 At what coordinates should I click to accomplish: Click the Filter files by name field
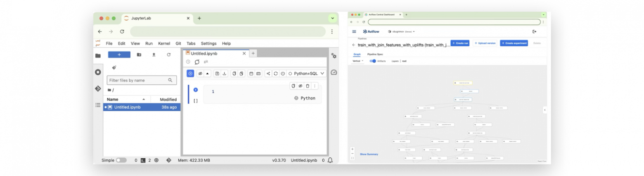tap(138, 80)
